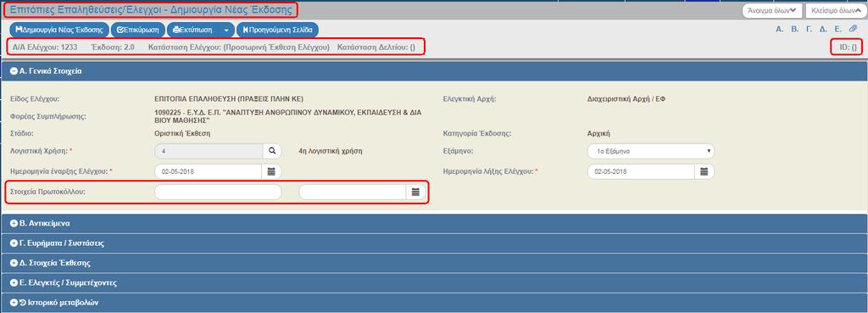Click the printer icon on Εκτύπωση
The image size is (868, 313).
click(x=176, y=30)
